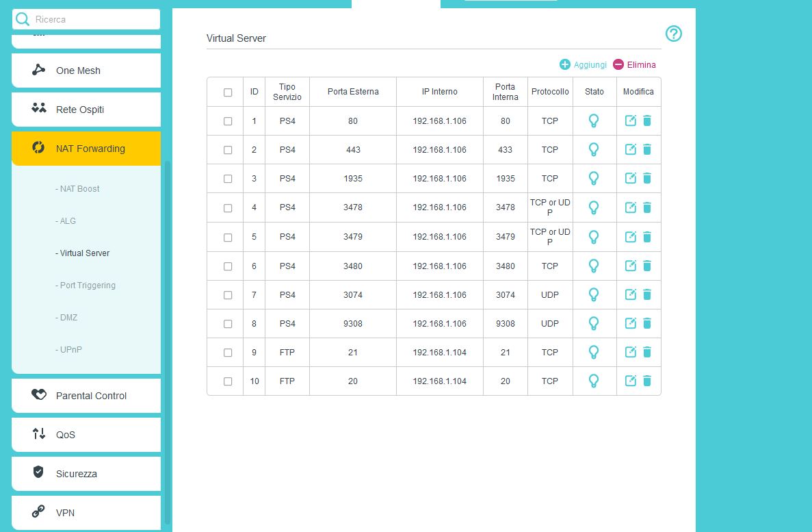Disable rule 4 via its status bulb

coord(594,207)
